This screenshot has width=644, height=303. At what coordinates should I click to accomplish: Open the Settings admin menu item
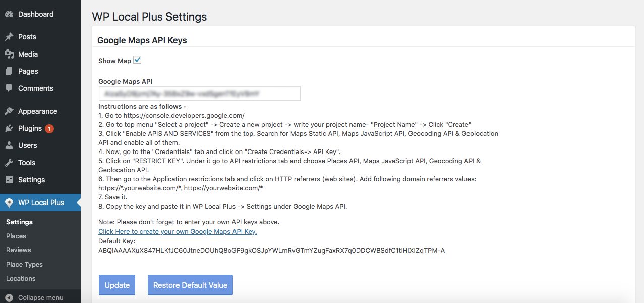click(x=31, y=180)
